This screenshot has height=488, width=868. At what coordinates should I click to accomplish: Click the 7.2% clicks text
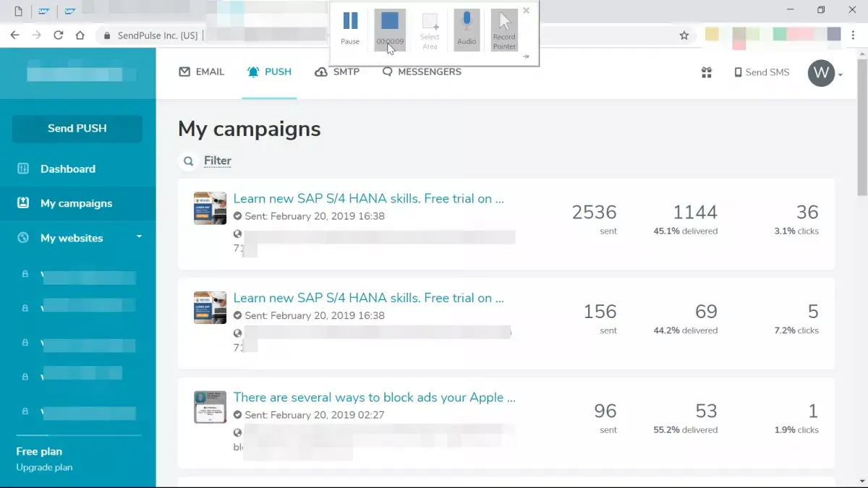[x=796, y=330]
